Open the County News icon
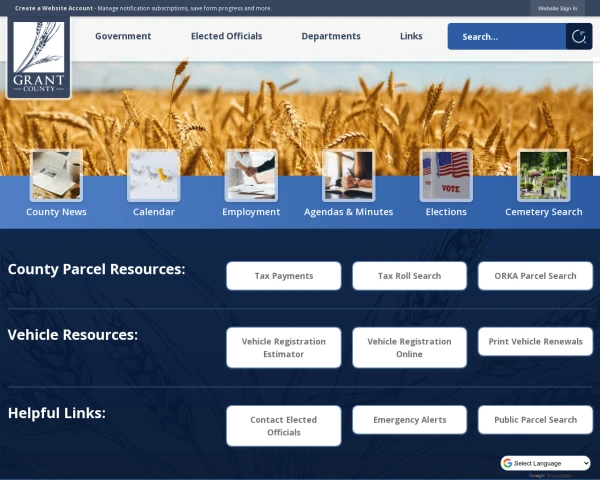Screen dimensions: 600x480 [56, 176]
